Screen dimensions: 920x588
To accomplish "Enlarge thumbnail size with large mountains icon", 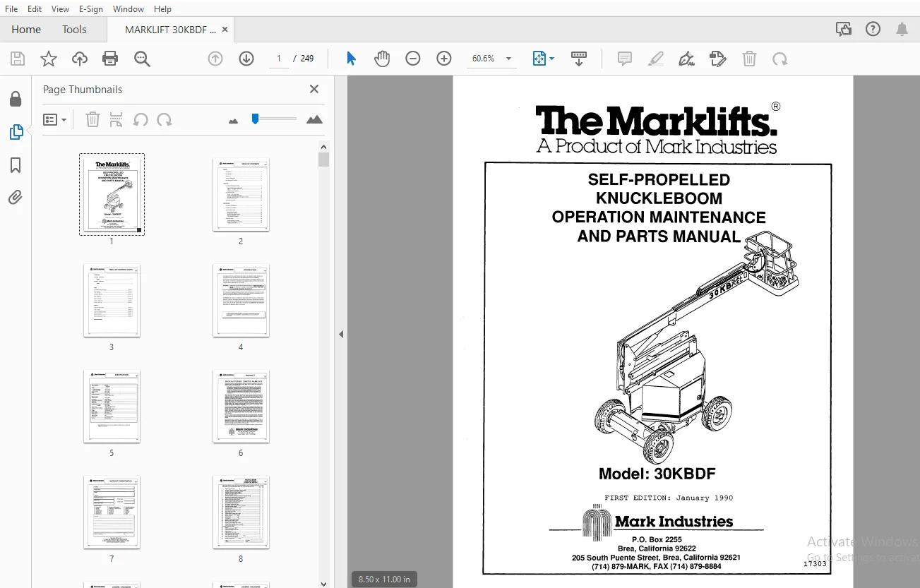I will (x=314, y=120).
